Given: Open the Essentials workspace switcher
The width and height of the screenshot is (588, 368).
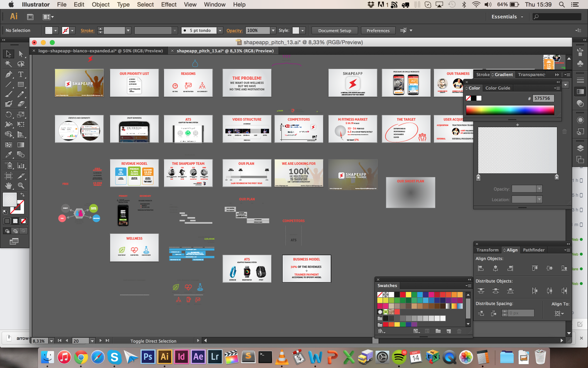Looking at the screenshot, I should coord(508,17).
